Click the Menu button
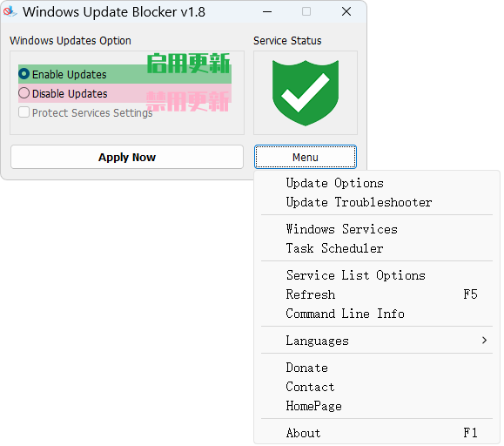Screen dimensions: 504x446 point(305,157)
